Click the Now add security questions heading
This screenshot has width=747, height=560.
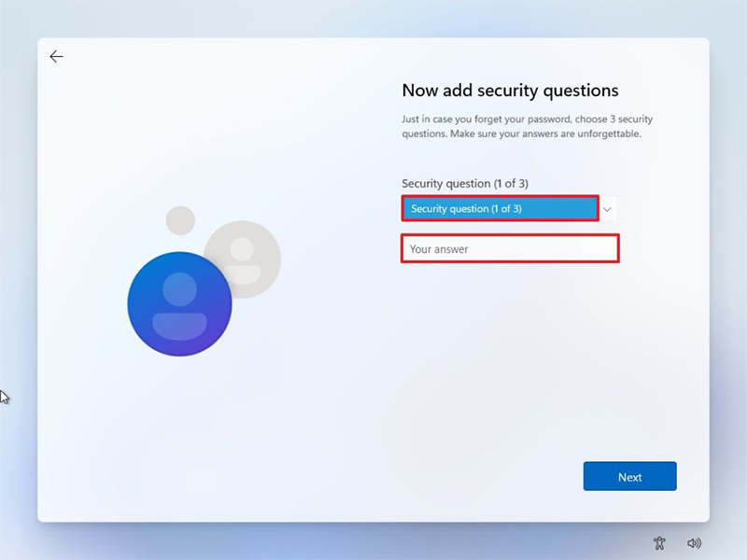click(x=510, y=91)
